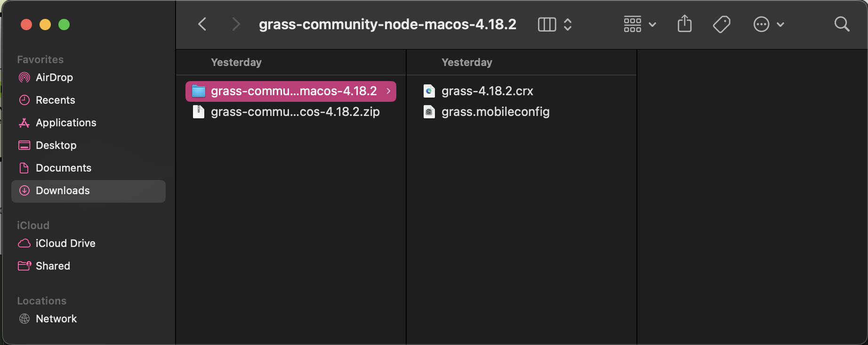Click the Back navigation arrow

(x=202, y=24)
